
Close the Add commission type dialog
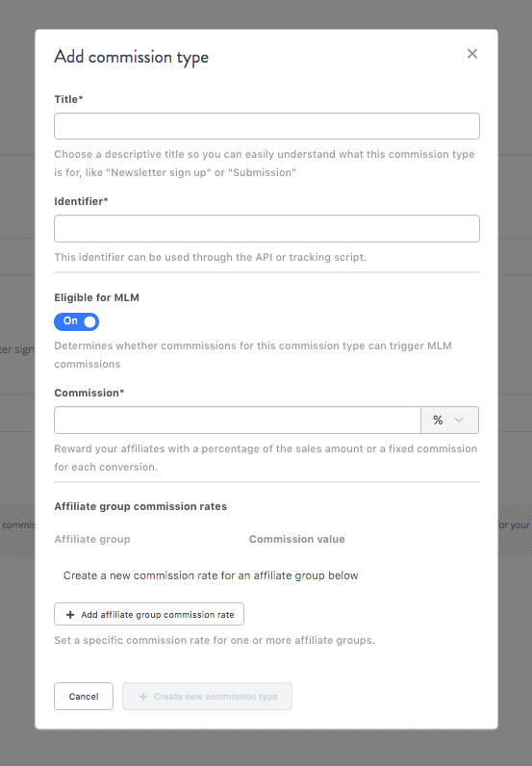coord(472,54)
